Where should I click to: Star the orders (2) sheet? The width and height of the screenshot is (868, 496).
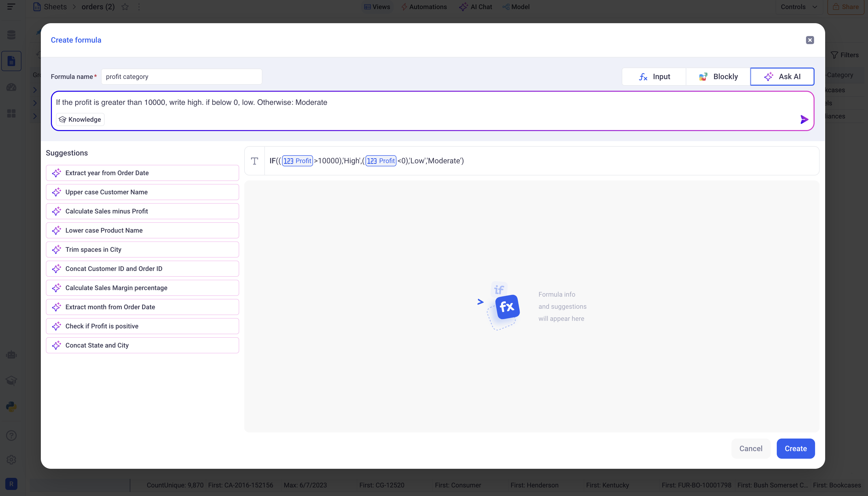[x=125, y=7]
